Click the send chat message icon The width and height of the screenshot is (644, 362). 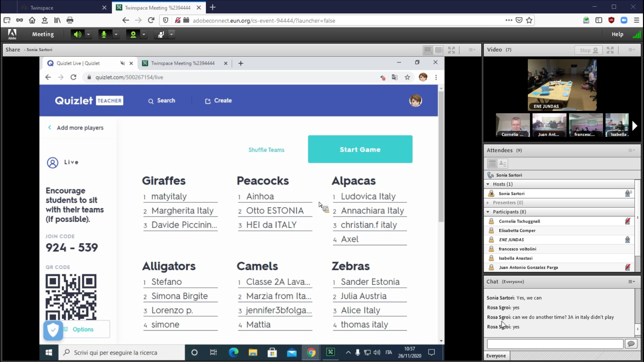point(631,344)
